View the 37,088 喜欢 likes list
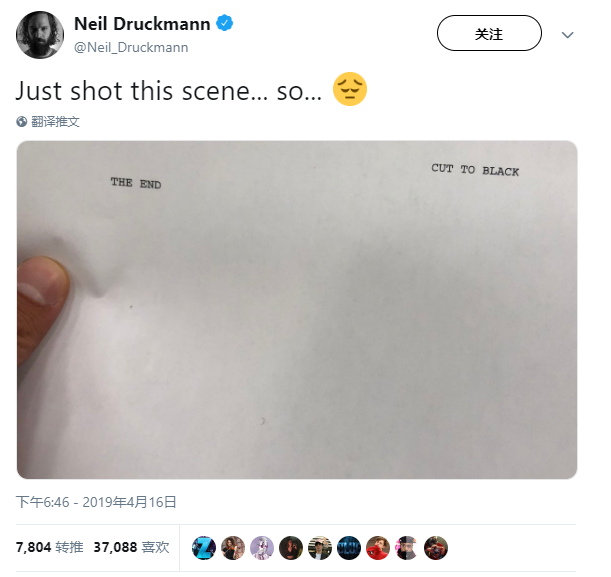The width and height of the screenshot is (611, 577). tap(131, 547)
